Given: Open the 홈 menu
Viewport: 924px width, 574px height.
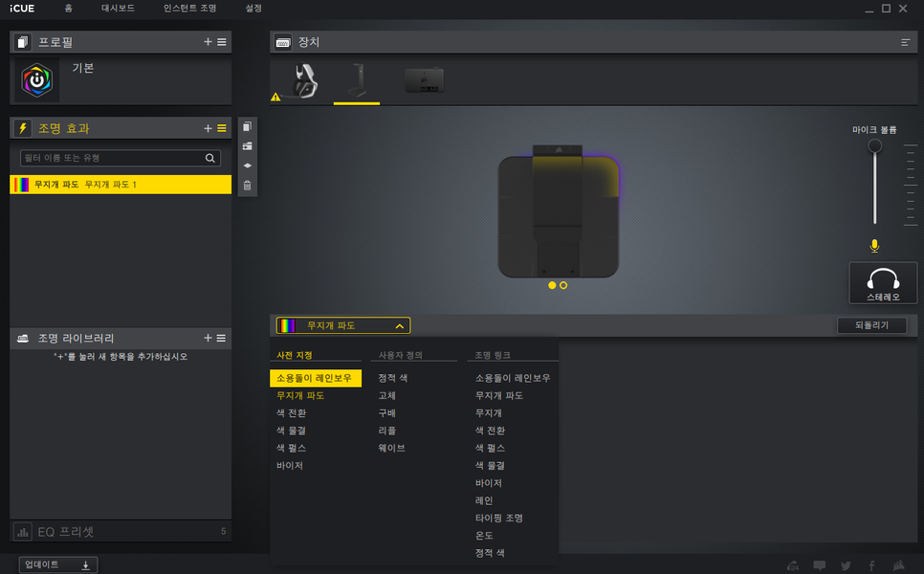Looking at the screenshot, I should (68, 9).
